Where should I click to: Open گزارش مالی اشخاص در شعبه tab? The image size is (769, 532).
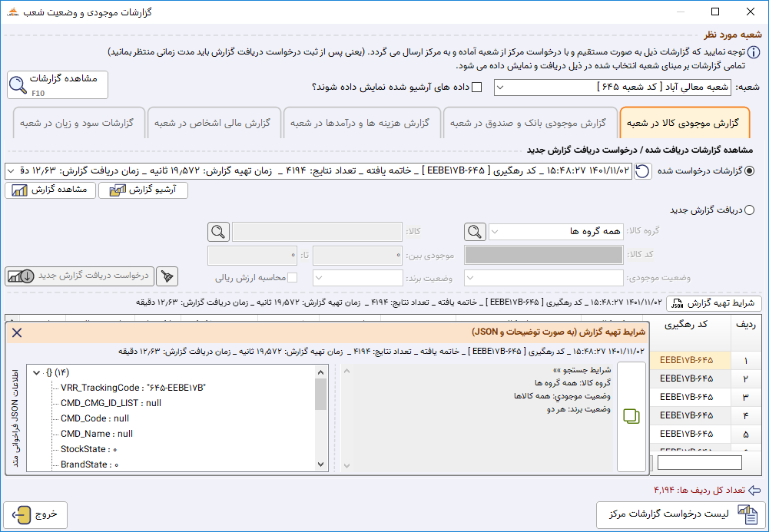[x=214, y=123]
